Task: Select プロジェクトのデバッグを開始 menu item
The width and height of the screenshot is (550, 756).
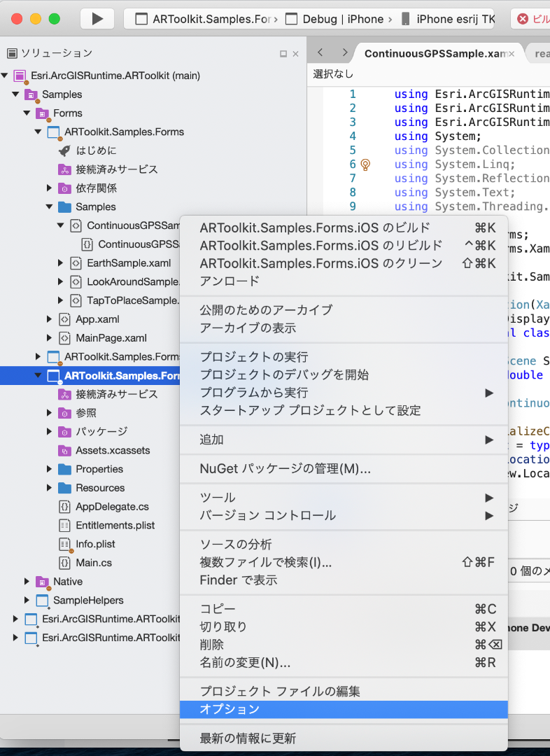Action: tap(344, 374)
